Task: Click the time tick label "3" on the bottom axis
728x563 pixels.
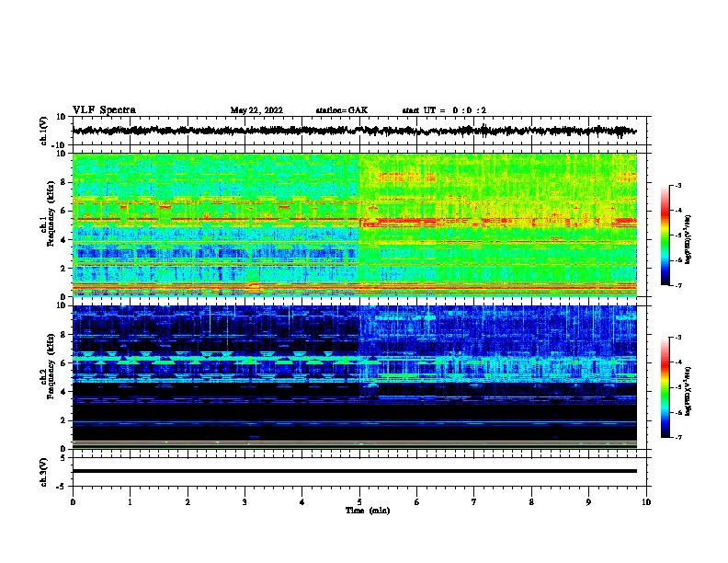Action: coord(245,502)
